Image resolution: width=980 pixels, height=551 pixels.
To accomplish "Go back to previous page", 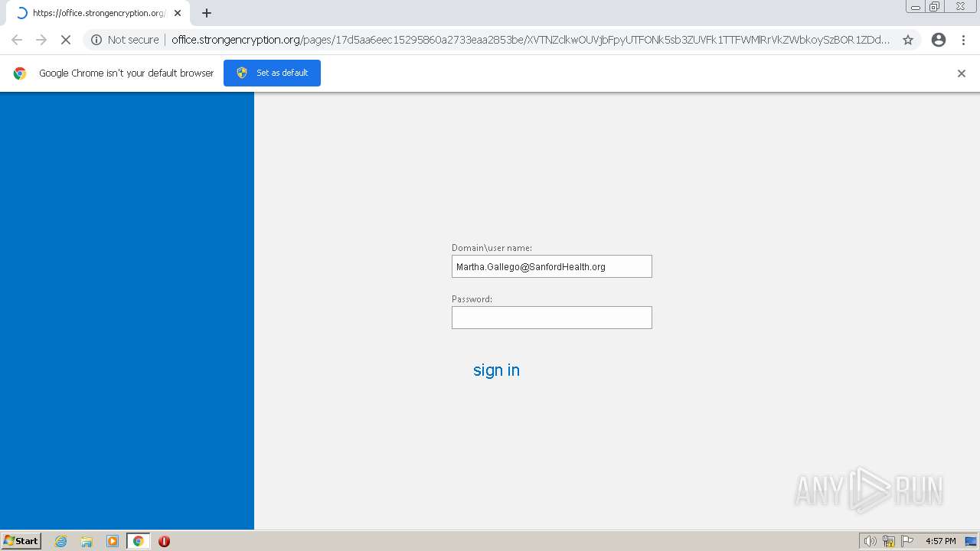I will coord(17,40).
